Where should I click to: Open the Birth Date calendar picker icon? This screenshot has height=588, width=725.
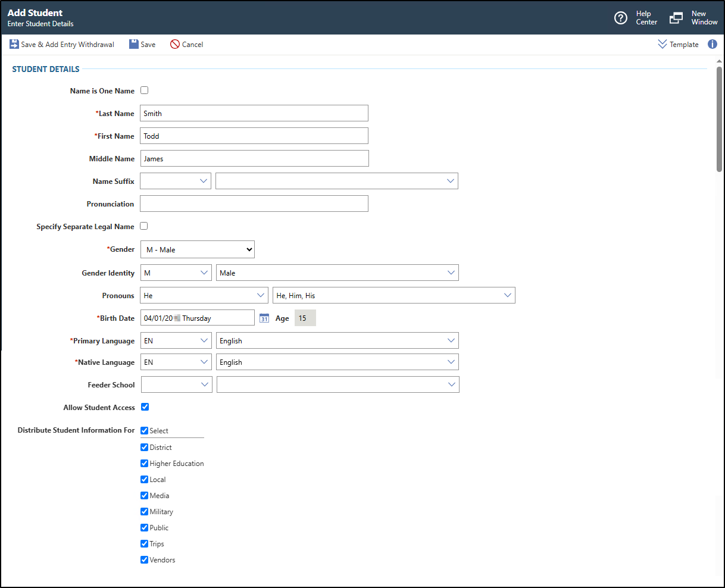coord(264,318)
